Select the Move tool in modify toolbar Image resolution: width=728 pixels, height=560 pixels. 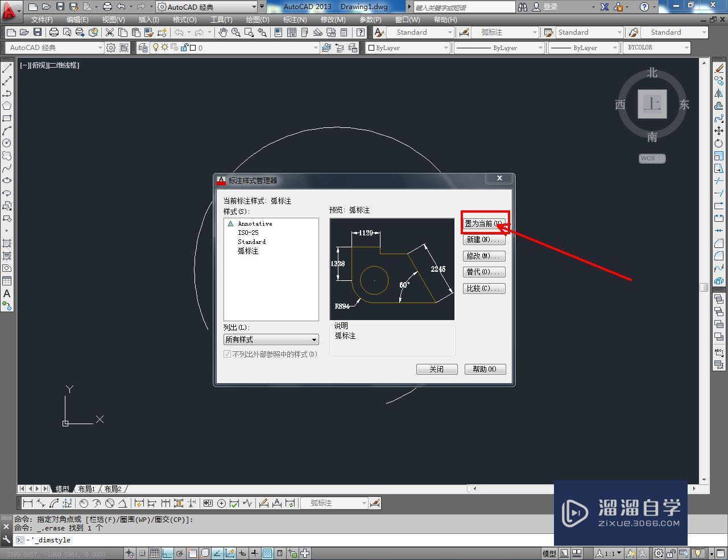tap(719, 131)
